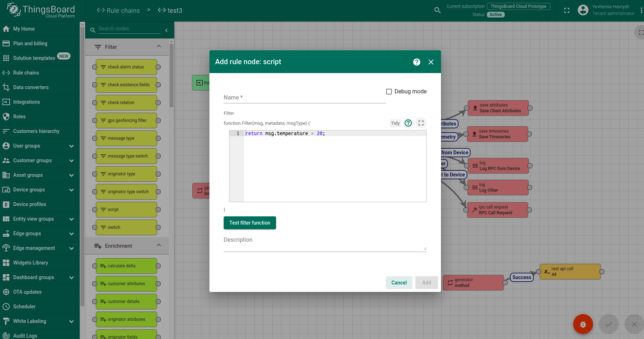Select the switch filter node
The height and width of the screenshot is (339, 644).
pos(126,227)
